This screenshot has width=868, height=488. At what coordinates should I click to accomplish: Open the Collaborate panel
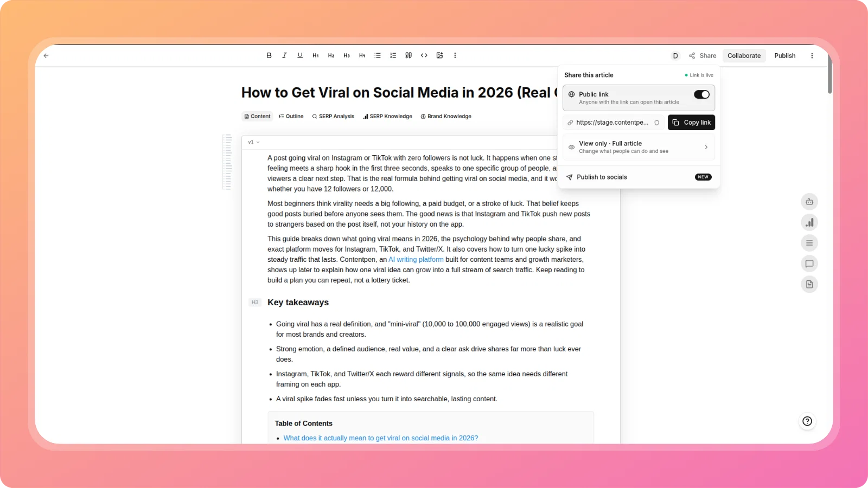(x=744, y=56)
